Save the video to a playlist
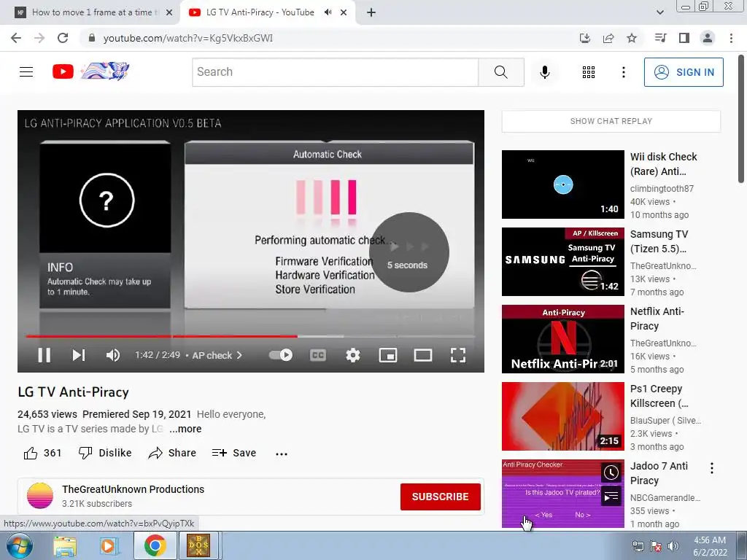Viewport: 747px width, 560px height. point(234,453)
